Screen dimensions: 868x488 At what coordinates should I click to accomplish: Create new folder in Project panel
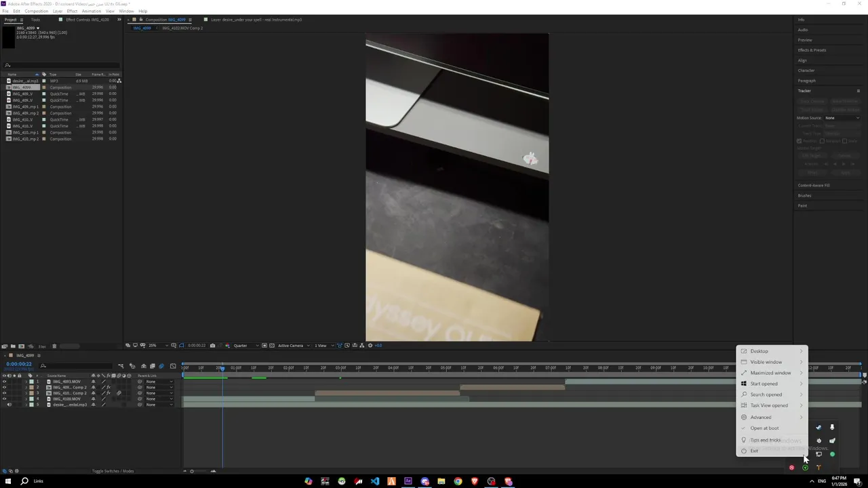click(x=12, y=346)
